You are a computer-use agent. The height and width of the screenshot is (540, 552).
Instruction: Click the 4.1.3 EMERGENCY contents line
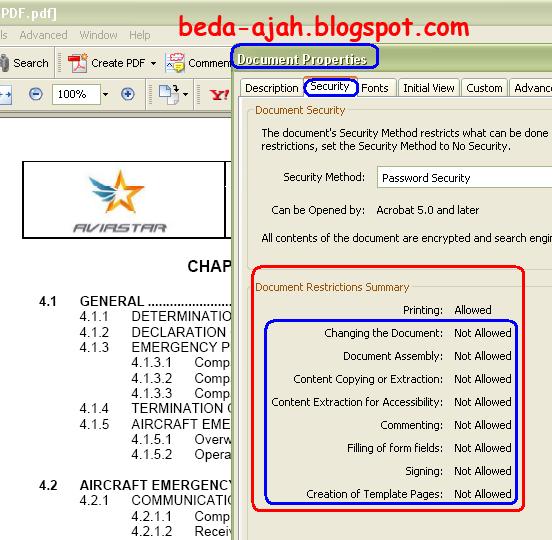coord(155,347)
